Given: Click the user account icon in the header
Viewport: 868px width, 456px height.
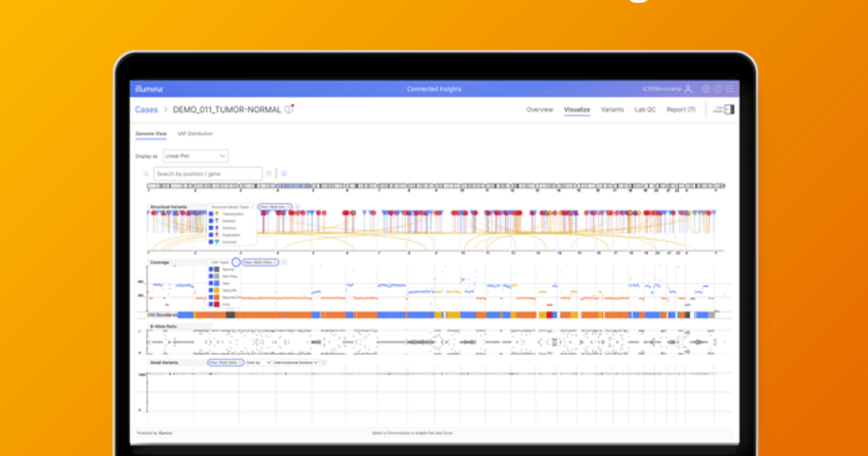Looking at the screenshot, I should pos(688,88).
